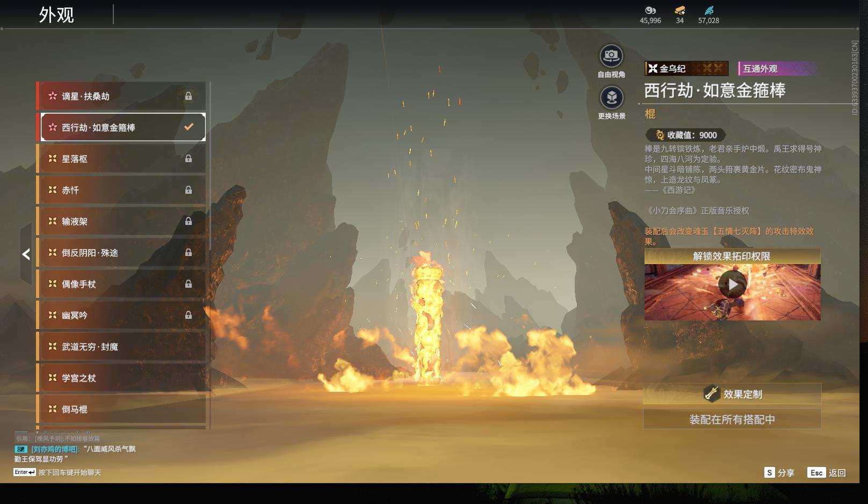Select the 倒马棍 skin
This screenshot has width=868, height=504.
pyautogui.click(x=121, y=409)
